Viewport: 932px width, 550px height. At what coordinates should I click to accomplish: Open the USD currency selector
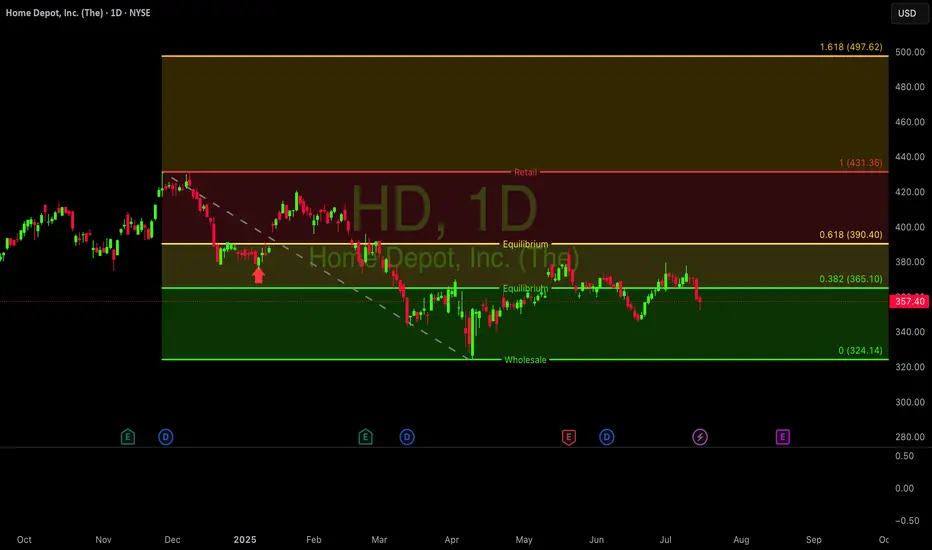click(907, 13)
